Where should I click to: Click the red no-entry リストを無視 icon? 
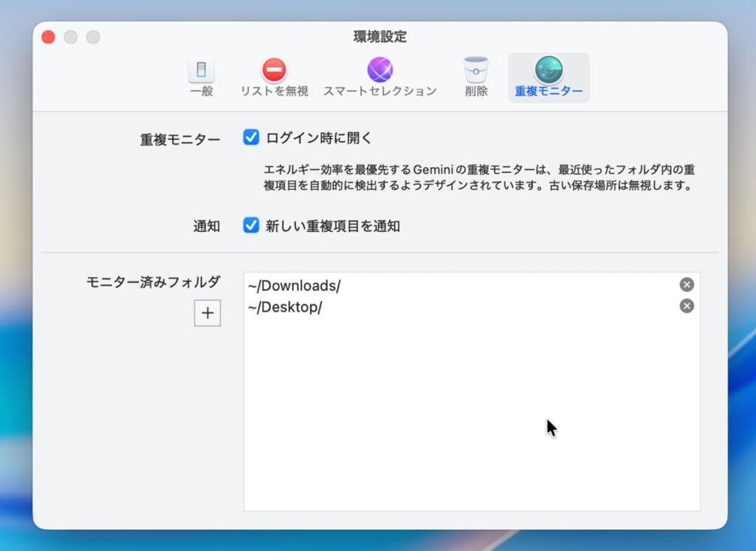[274, 71]
